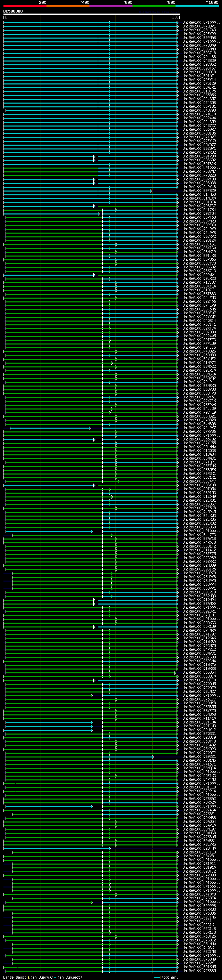The image size is (222, 980).
Task: Select hit UniRef100_Q6C4Y7
Action: (x=199, y=481)
